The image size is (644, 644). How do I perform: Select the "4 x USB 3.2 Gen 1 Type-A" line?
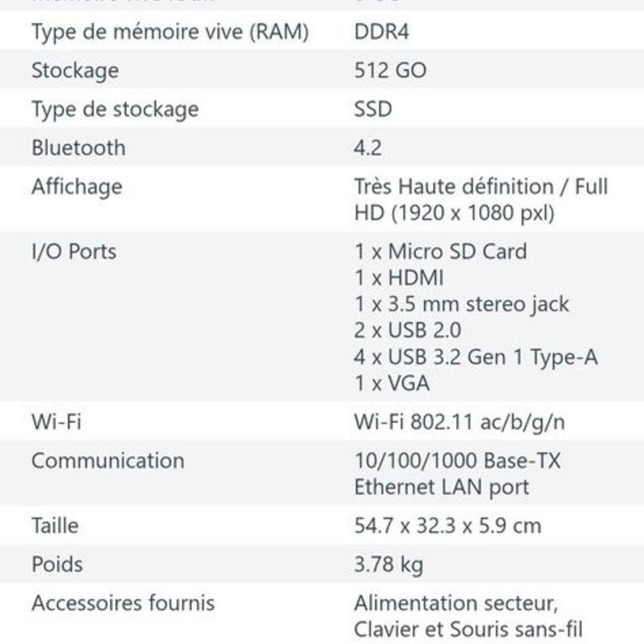tap(476, 357)
